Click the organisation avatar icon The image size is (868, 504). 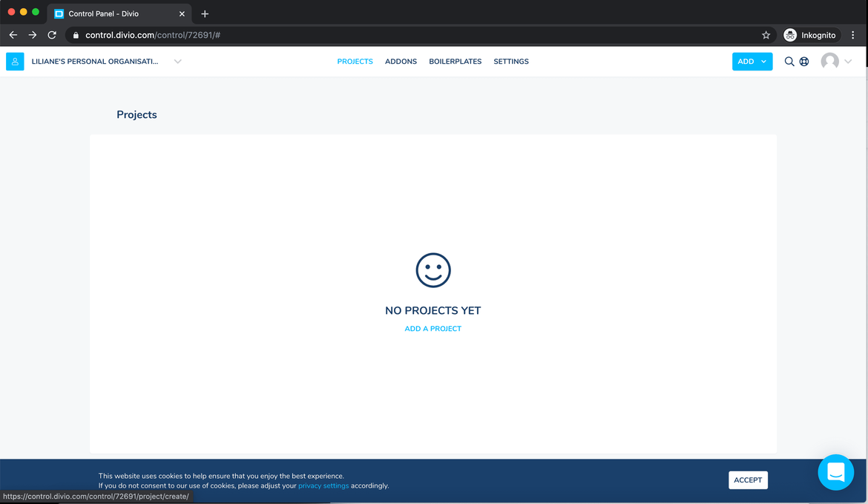(x=15, y=62)
